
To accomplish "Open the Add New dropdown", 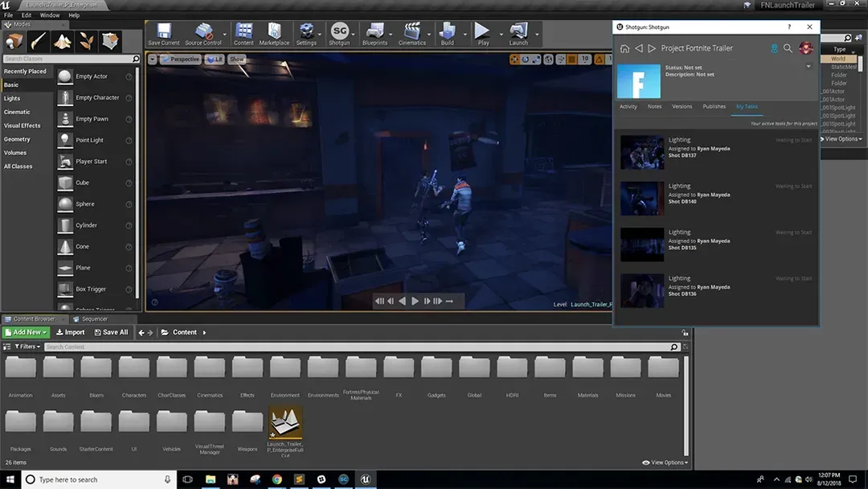I will point(26,332).
